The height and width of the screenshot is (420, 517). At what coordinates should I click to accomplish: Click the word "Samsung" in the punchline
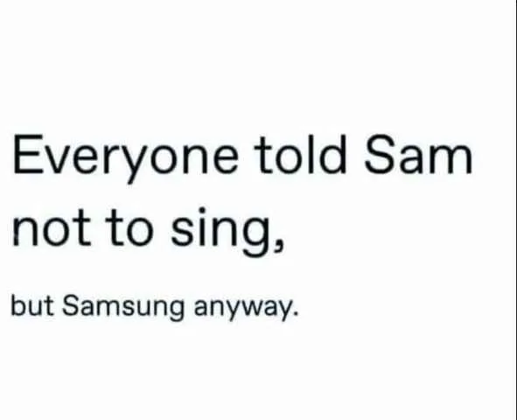click(x=123, y=307)
